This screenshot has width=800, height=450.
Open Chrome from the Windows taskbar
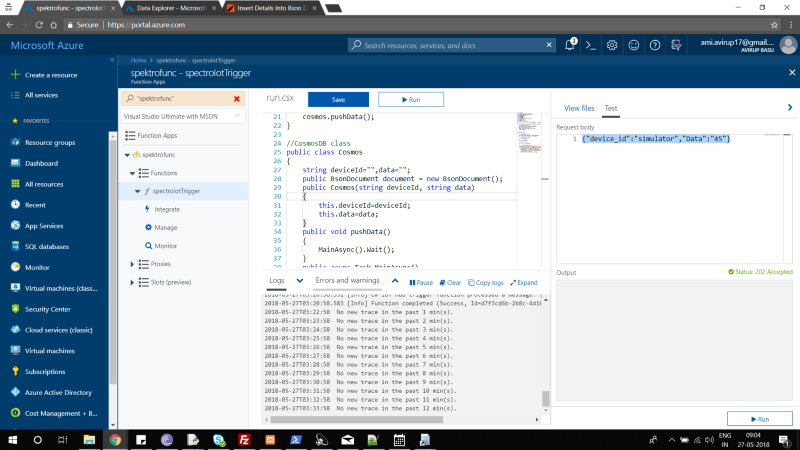click(115, 440)
